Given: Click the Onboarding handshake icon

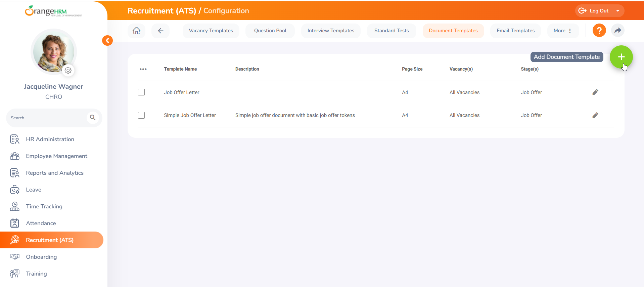Looking at the screenshot, I should click(x=15, y=257).
